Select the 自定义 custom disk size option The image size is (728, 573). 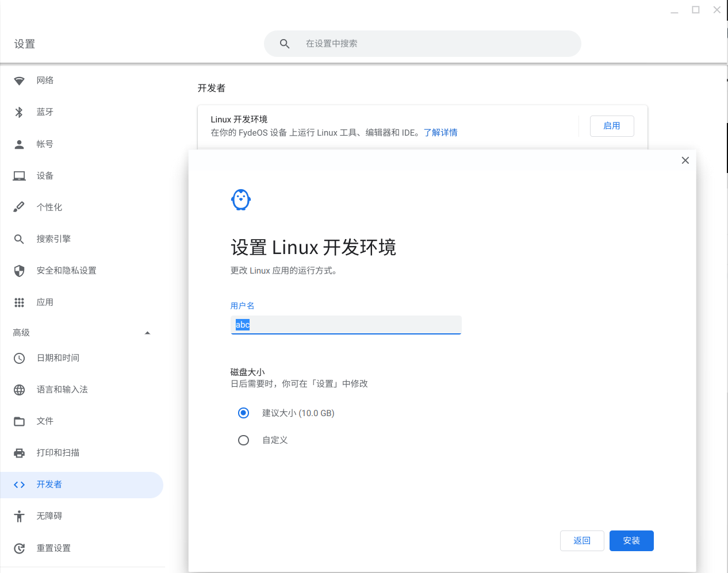coord(243,440)
